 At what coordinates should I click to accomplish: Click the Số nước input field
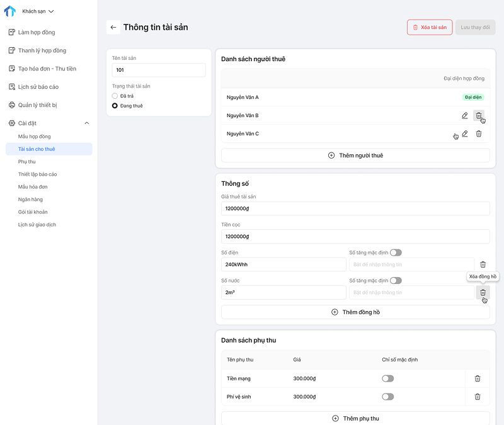tap(284, 292)
